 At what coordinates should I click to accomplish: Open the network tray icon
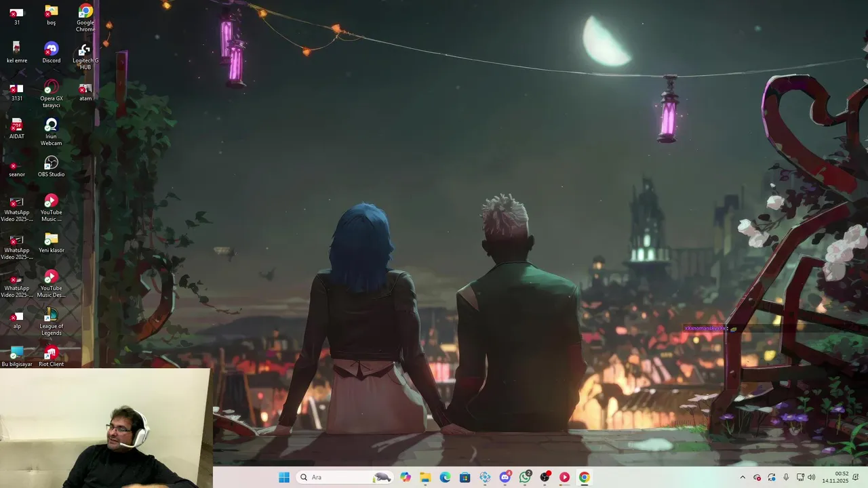pos(800,477)
